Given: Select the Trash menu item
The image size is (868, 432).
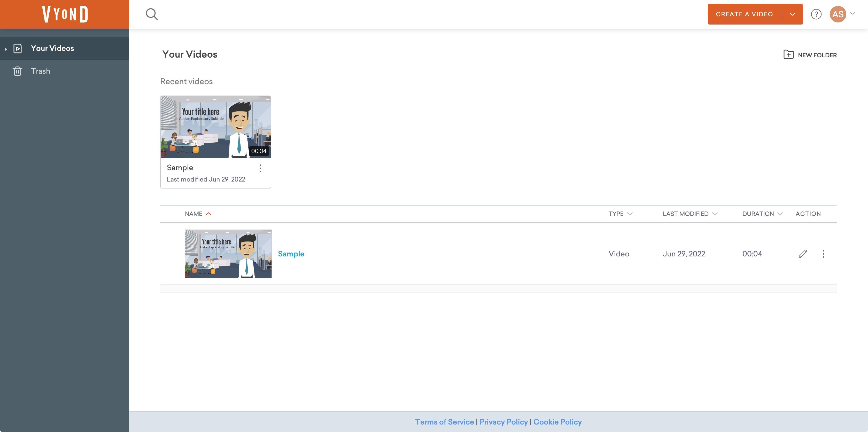Looking at the screenshot, I should click(40, 71).
